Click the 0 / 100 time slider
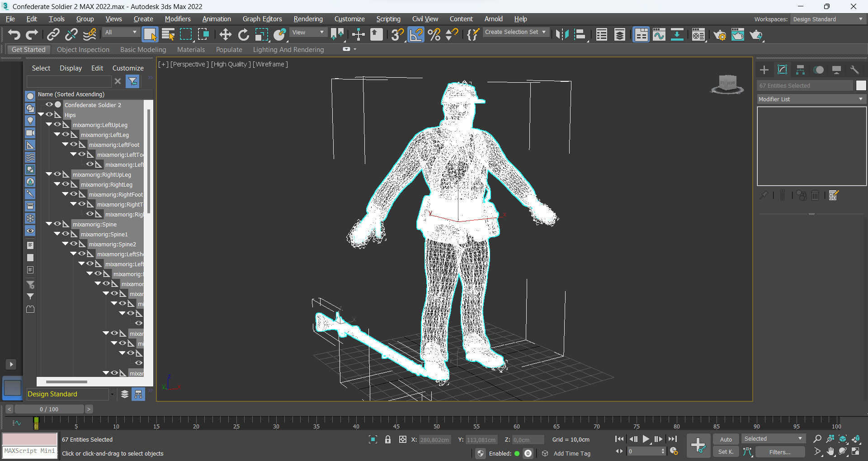 [x=49, y=409]
